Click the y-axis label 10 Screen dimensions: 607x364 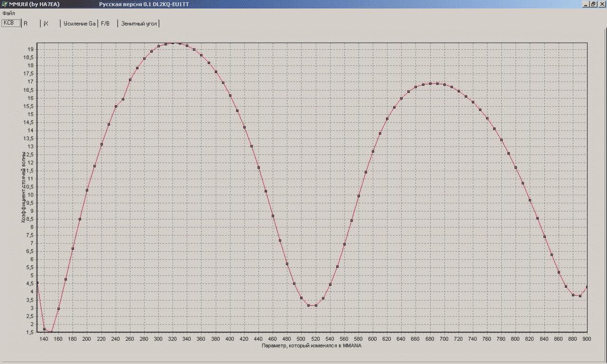(30, 195)
